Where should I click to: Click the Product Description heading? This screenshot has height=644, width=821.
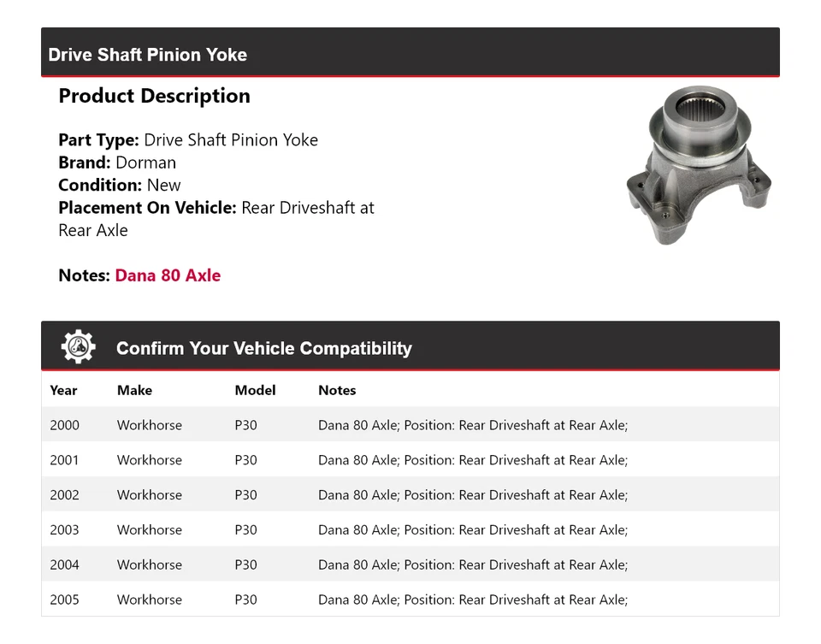point(155,96)
